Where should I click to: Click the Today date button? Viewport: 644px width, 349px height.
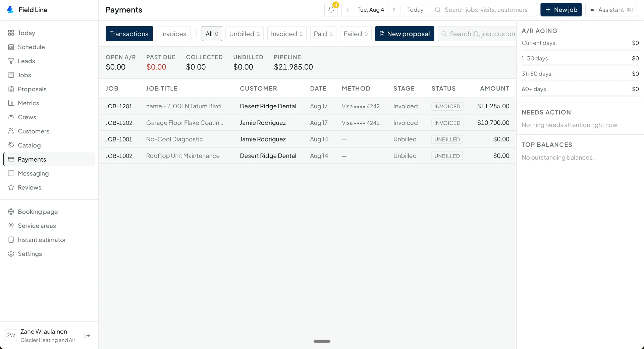(415, 10)
